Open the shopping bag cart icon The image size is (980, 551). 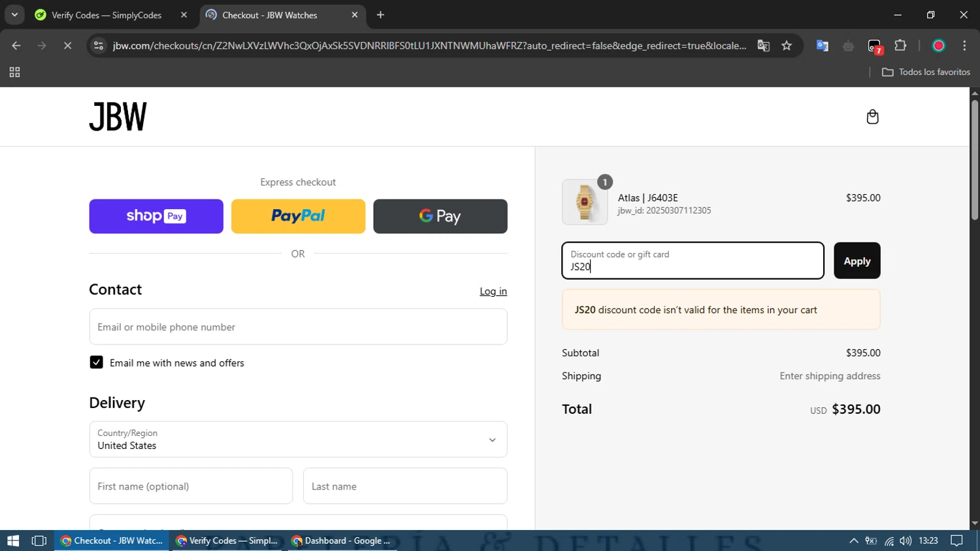tap(872, 117)
